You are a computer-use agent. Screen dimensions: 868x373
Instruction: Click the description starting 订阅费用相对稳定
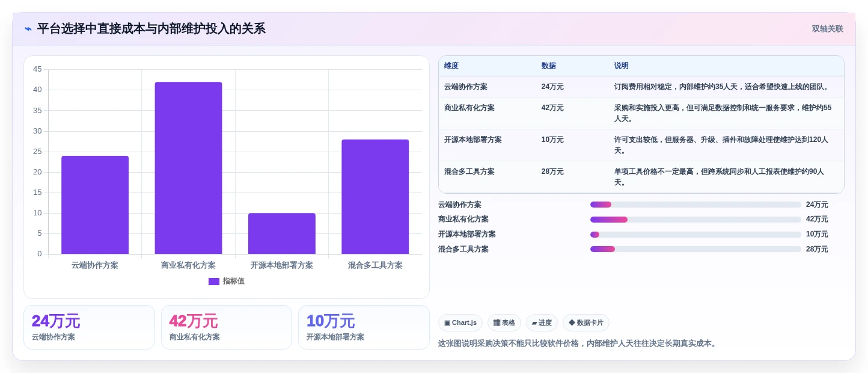722,87
